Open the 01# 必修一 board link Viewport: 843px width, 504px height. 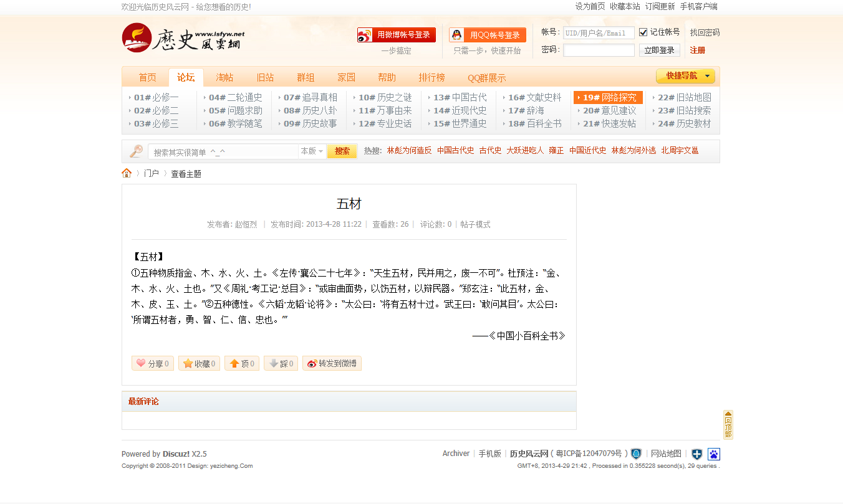pos(156,97)
